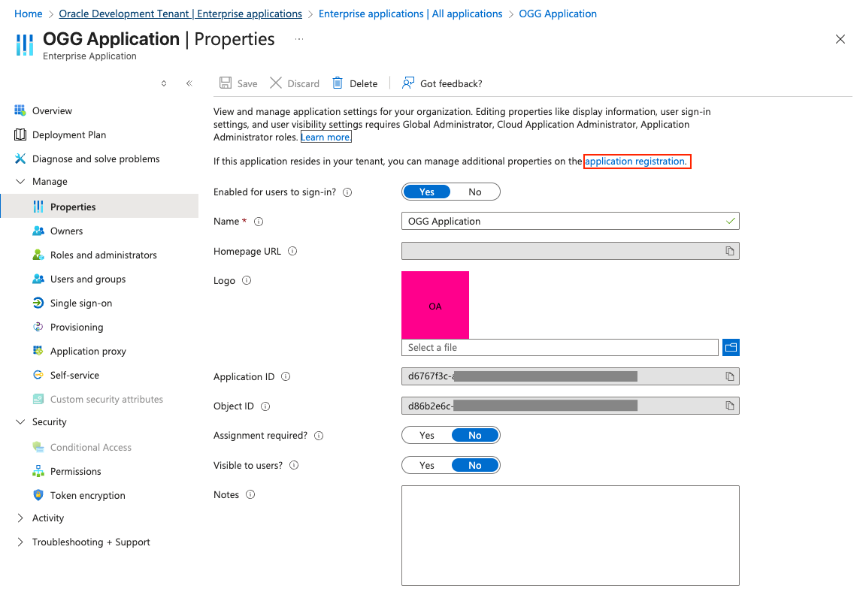Set Assignment required to Yes
The image size is (866, 616).
click(x=426, y=435)
